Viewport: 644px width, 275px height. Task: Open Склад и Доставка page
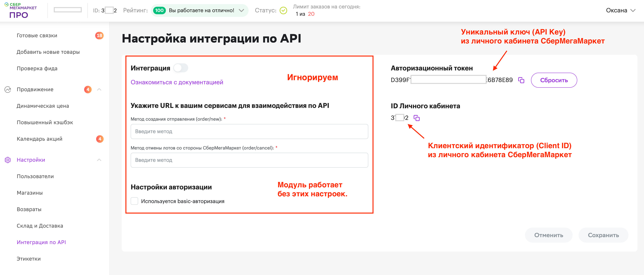point(40,226)
